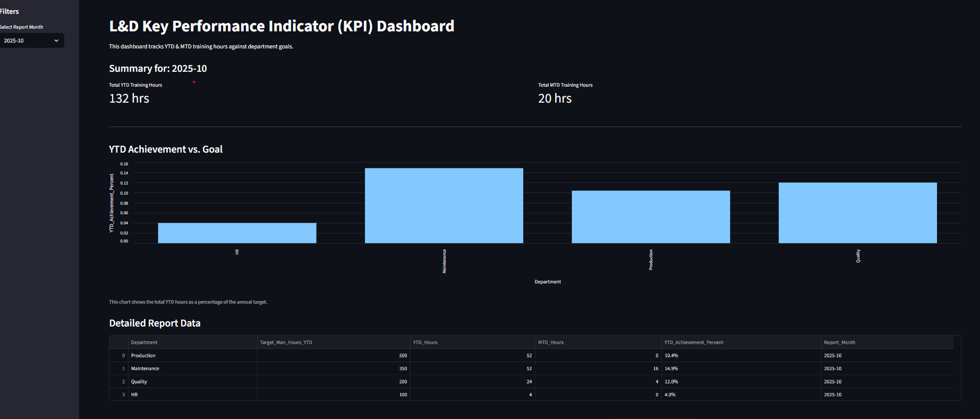
Task: Click the Total MTD Training Hours label
Action: 565,85
